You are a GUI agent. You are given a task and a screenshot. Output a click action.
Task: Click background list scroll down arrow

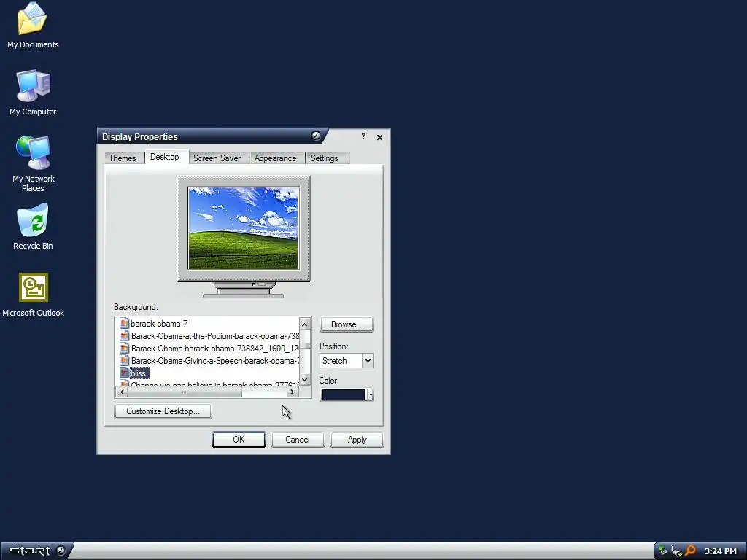tap(305, 379)
